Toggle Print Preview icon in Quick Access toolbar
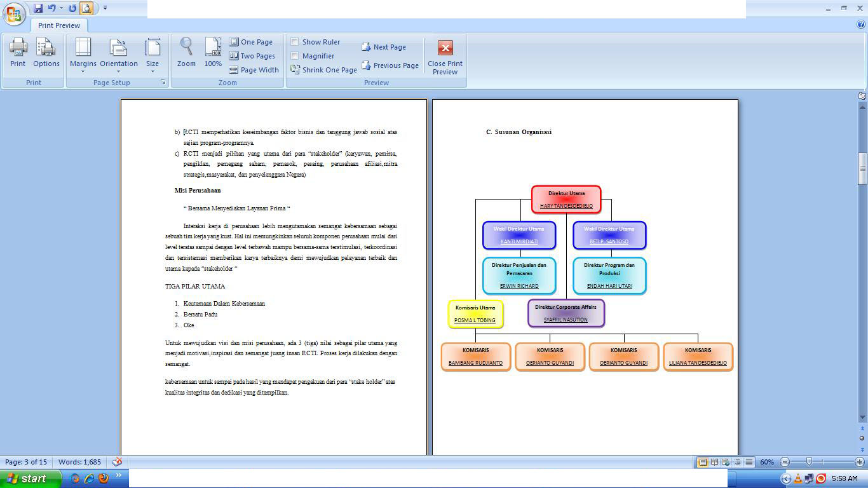 click(86, 8)
